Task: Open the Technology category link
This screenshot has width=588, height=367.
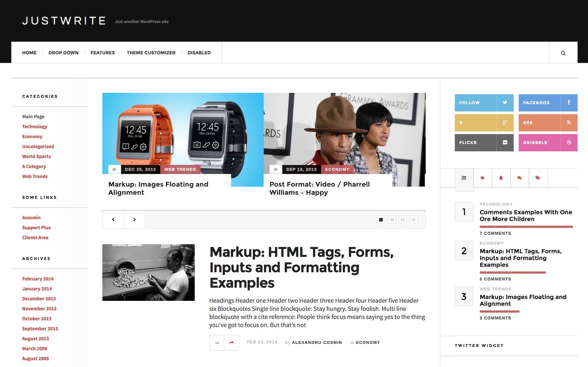Action: click(x=35, y=127)
